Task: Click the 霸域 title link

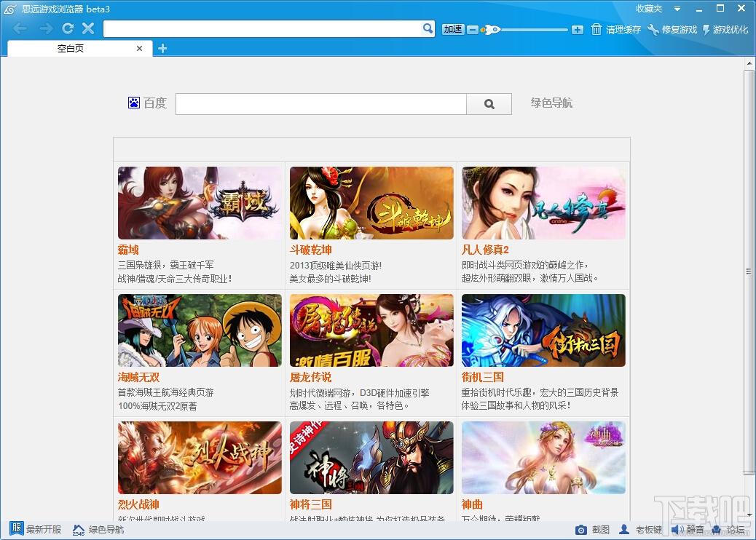Action: pyautogui.click(x=128, y=250)
